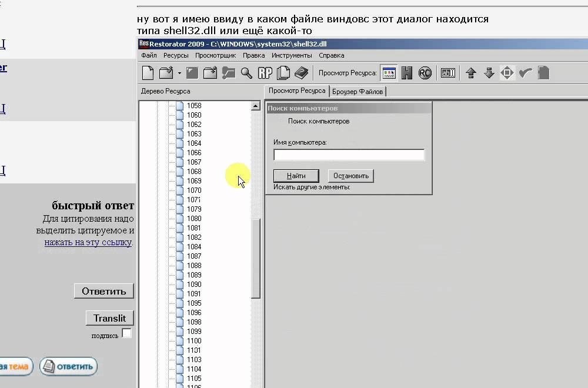Viewport: 588px width, 388px height.
Task: Click 'нажать на эту ссылку' link
Action: (x=88, y=242)
